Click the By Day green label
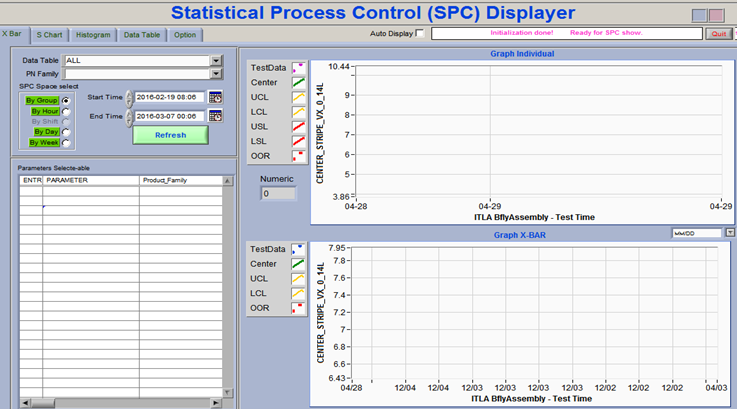The image size is (737, 409). tap(47, 132)
